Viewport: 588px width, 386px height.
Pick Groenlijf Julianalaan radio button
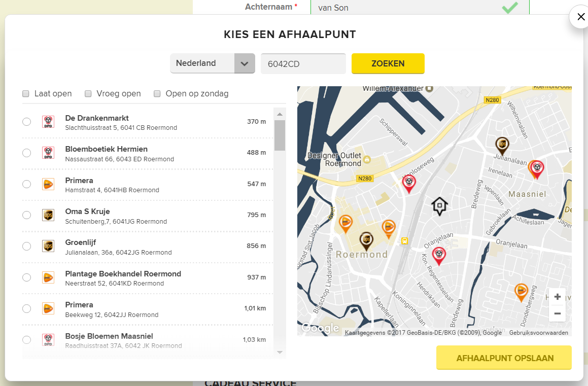[26, 246]
